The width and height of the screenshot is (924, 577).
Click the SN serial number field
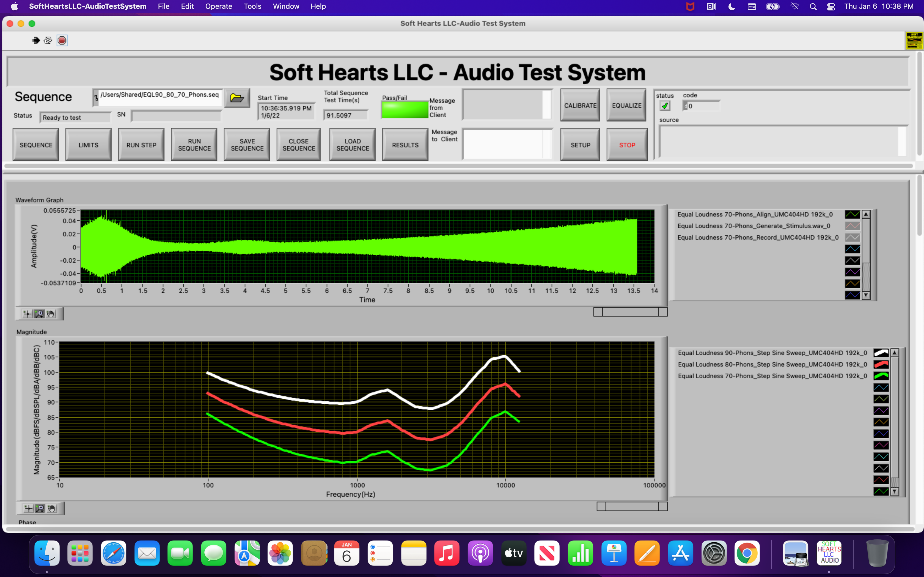pyautogui.click(x=176, y=116)
